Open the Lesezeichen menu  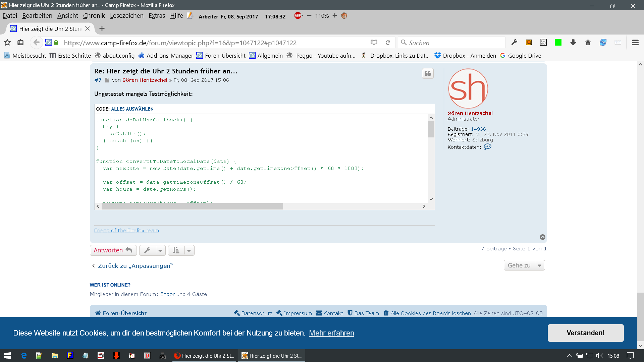[x=126, y=16]
